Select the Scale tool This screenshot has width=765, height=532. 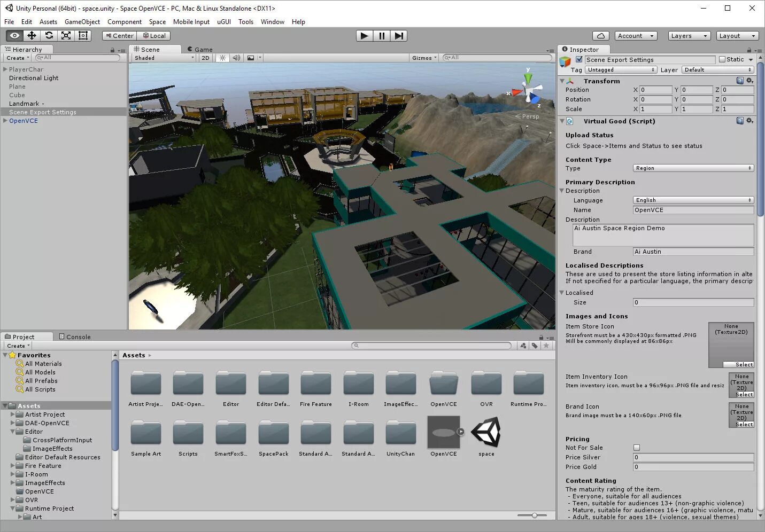pos(66,36)
